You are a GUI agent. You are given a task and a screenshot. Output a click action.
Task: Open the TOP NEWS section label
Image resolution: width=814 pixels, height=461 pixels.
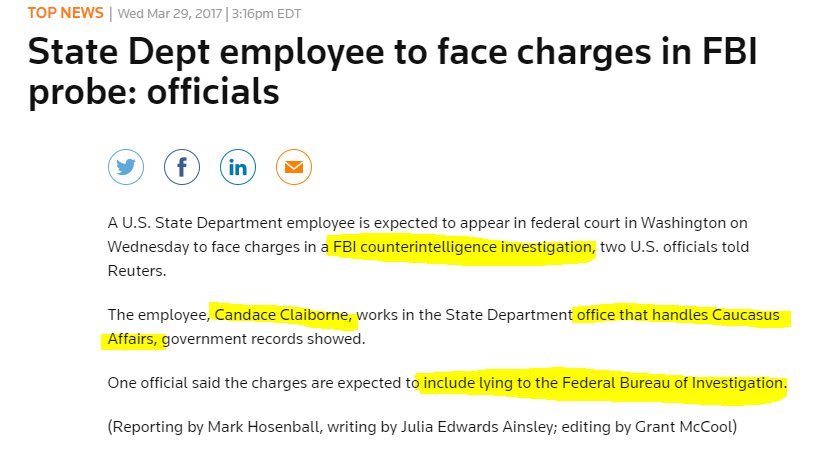point(65,13)
